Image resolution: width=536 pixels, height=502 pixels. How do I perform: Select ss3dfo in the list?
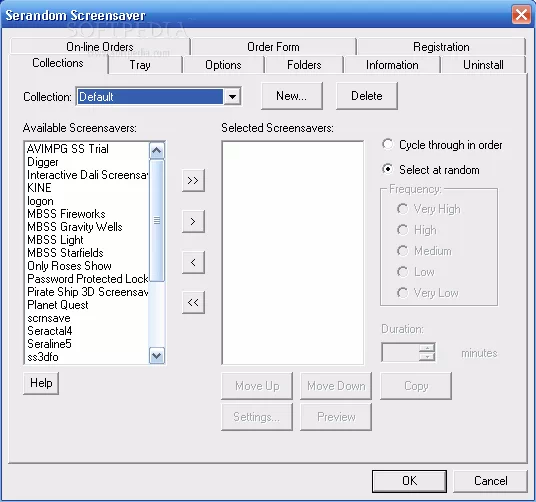(x=87, y=357)
